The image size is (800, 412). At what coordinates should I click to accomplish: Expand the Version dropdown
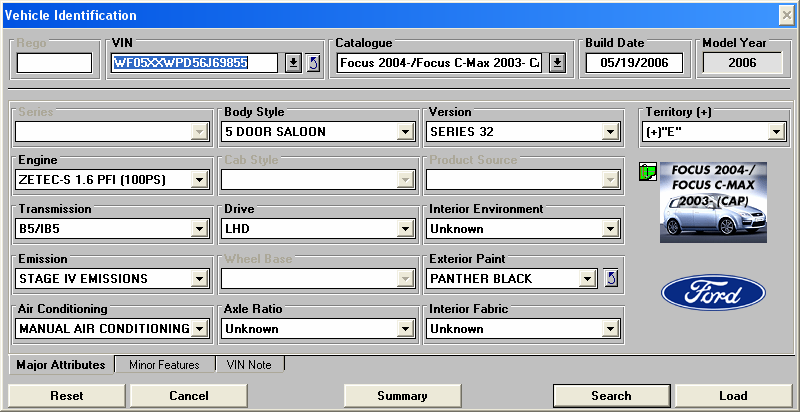(x=610, y=132)
